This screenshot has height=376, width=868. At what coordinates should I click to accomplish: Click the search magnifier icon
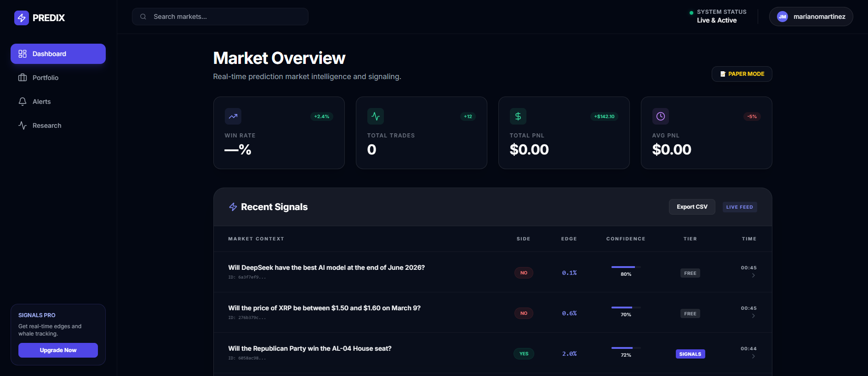point(143,17)
